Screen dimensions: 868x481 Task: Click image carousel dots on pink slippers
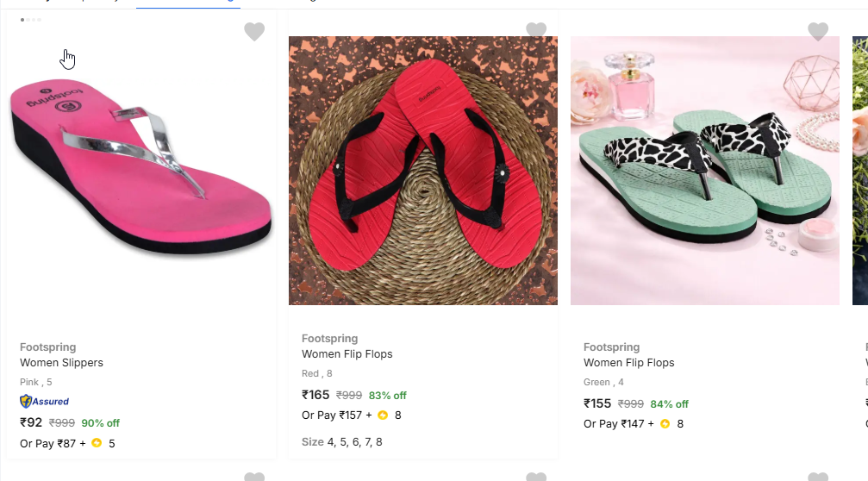pos(30,20)
